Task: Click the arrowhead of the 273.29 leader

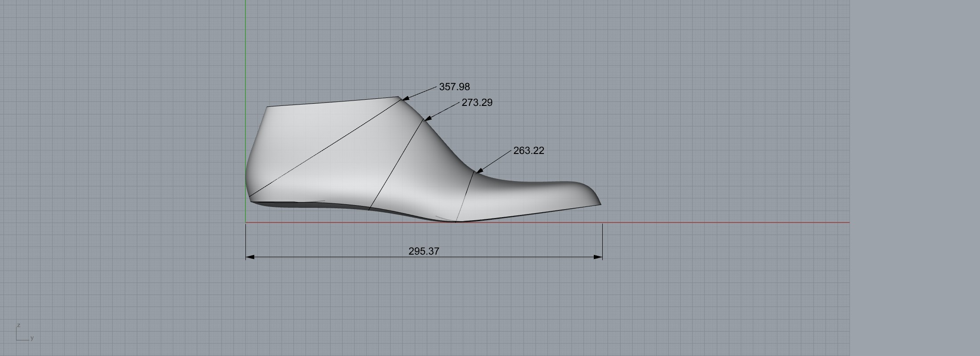Action: pos(428,118)
